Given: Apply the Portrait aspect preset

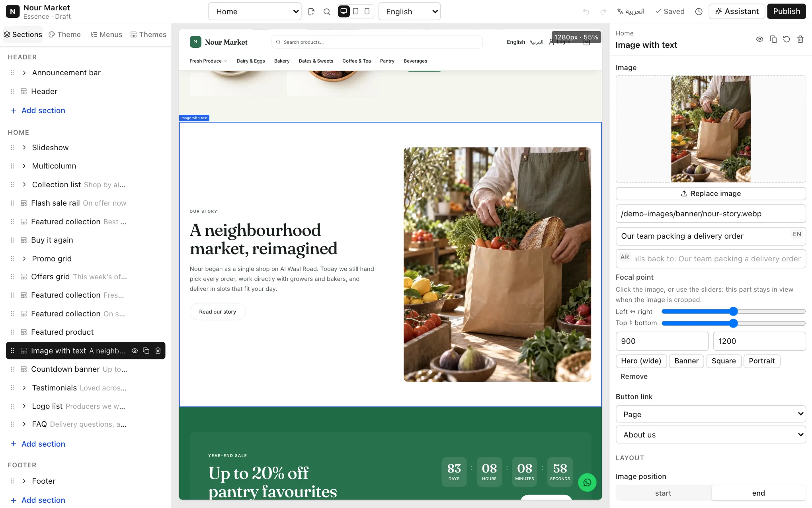Looking at the screenshot, I should [x=761, y=361].
